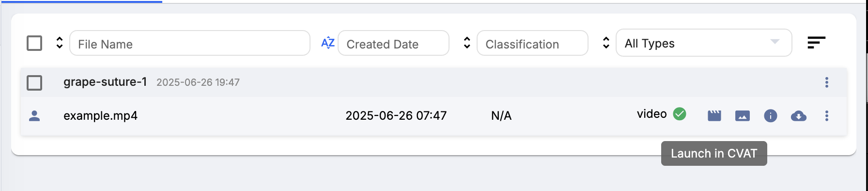Toggle sort arrows beside File Name
Viewport: 868px width, 191px height.
pos(60,43)
